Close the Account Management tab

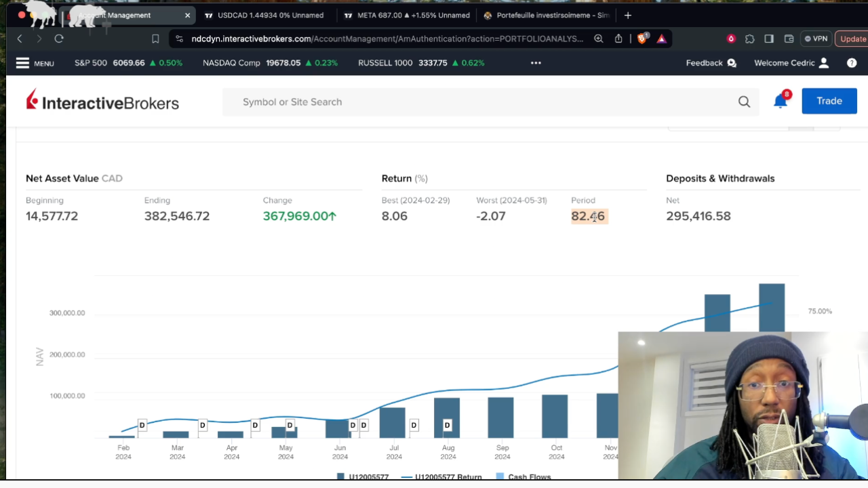coord(188,15)
